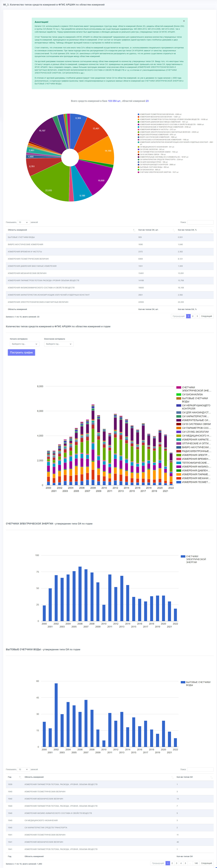The image size is (217, 868).
Task: Click the blue legend box of the electricity meters chart
Action: tap(183, 556)
